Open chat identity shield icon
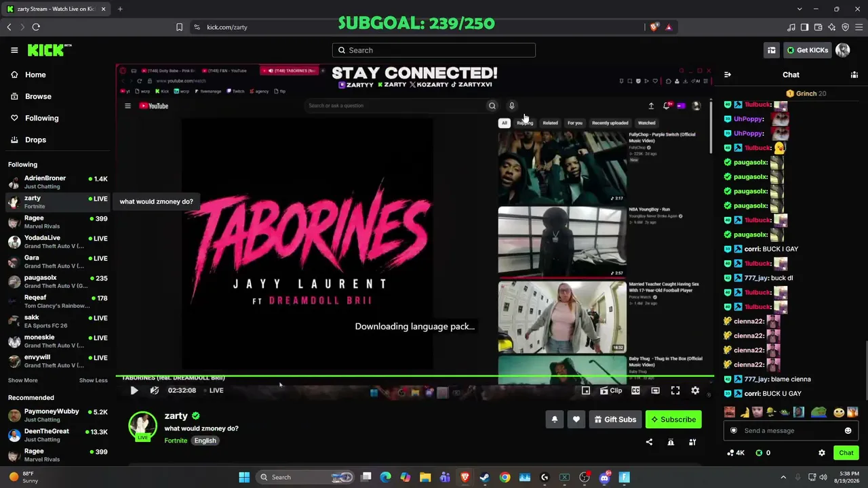868x488 pixels. pos(733,430)
